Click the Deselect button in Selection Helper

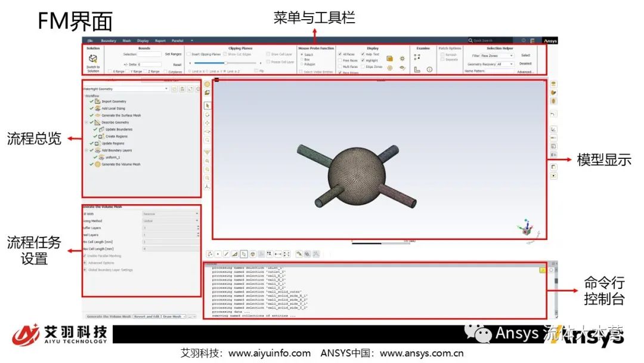tap(525, 64)
